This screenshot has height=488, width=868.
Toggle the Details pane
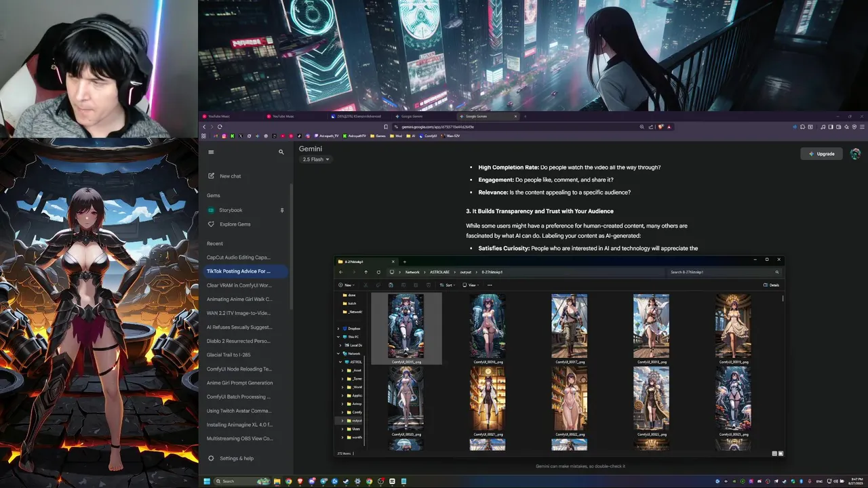coord(772,285)
